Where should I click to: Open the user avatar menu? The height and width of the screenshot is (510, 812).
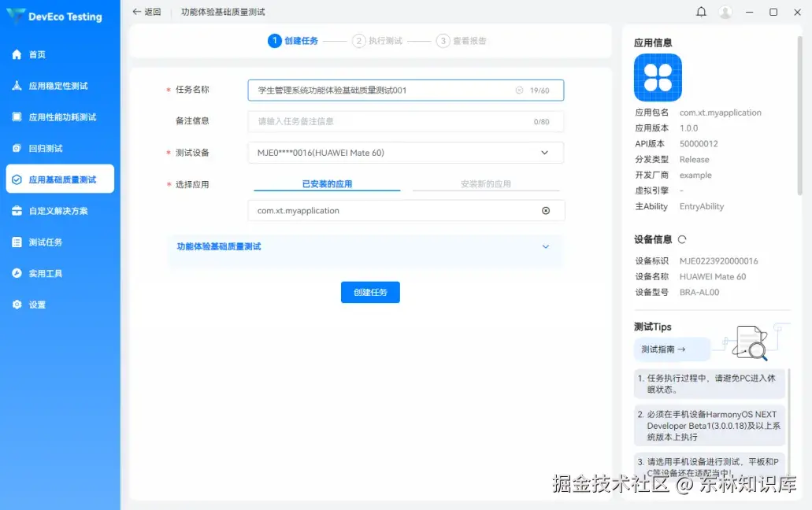click(725, 12)
